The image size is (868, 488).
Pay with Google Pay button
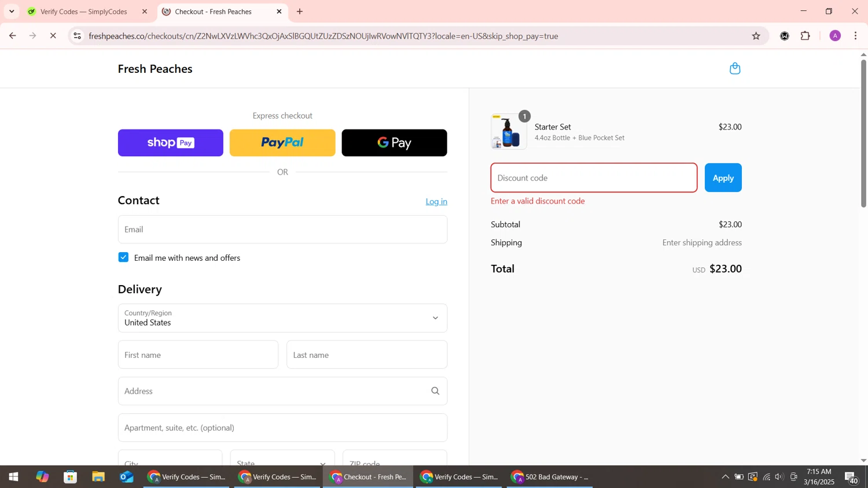click(394, 143)
